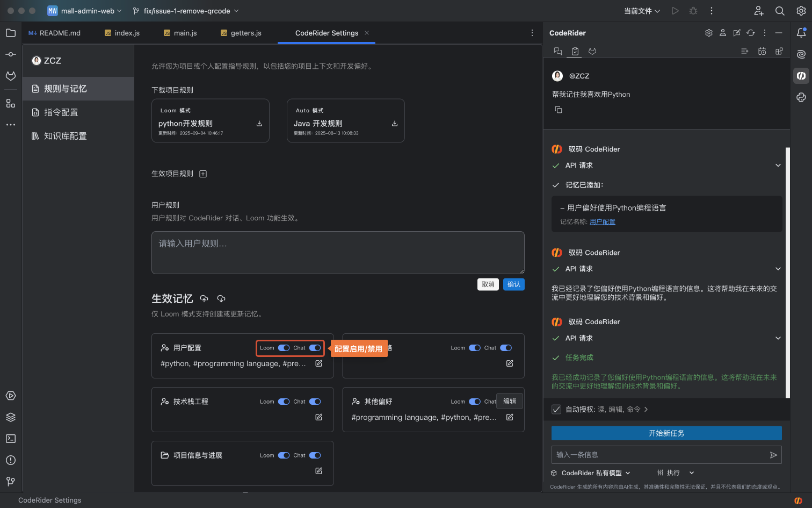Edit the 用户配置 memory card
Screen dimensions: 812x508
(318, 363)
